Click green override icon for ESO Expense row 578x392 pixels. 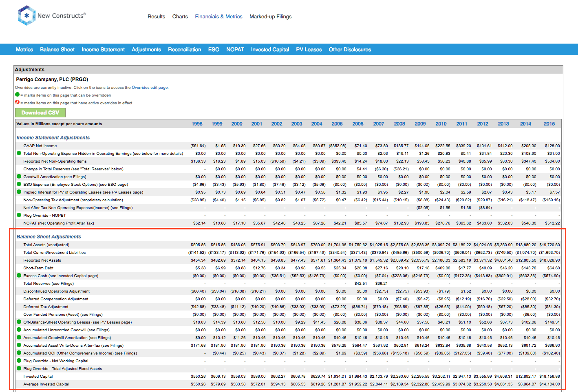pyautogui.click(x=19, y=184)
